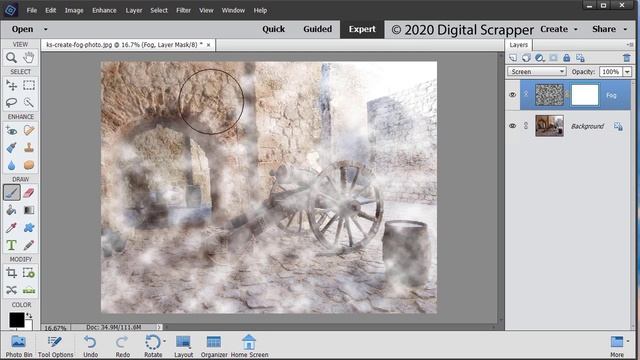Viewport: 640px width, 360px height.
Task: Expand the document info arrow
Action: 159,327
